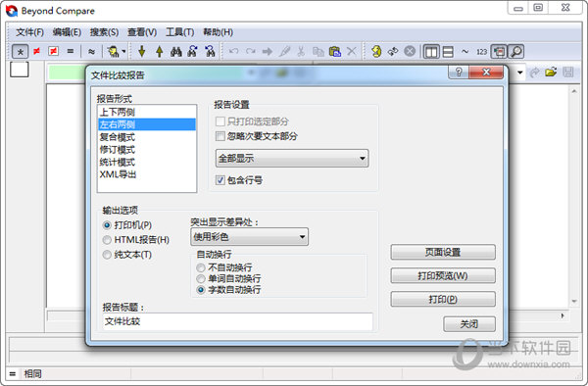Open the right path dropdown arrow

coord(519,72)
